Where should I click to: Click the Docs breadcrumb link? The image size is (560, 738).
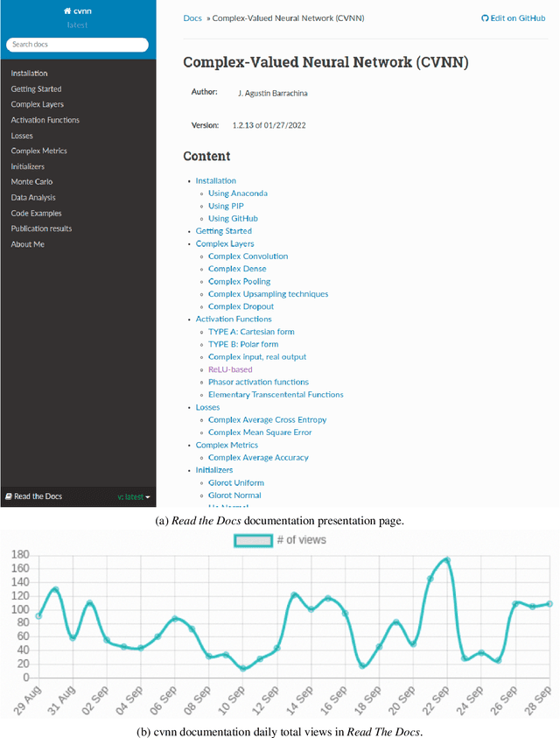192,18
